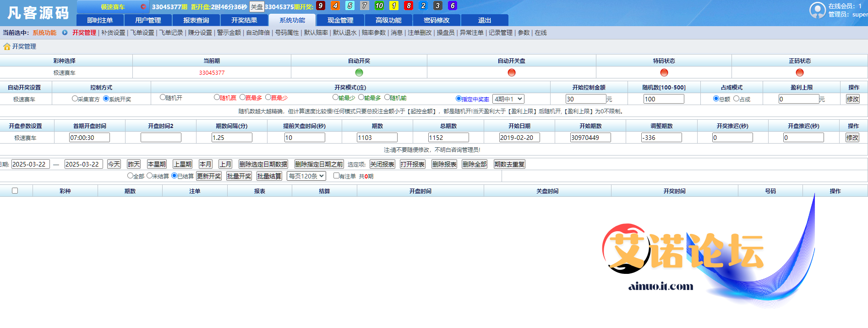Click gray number ball 7

(365, 6)
